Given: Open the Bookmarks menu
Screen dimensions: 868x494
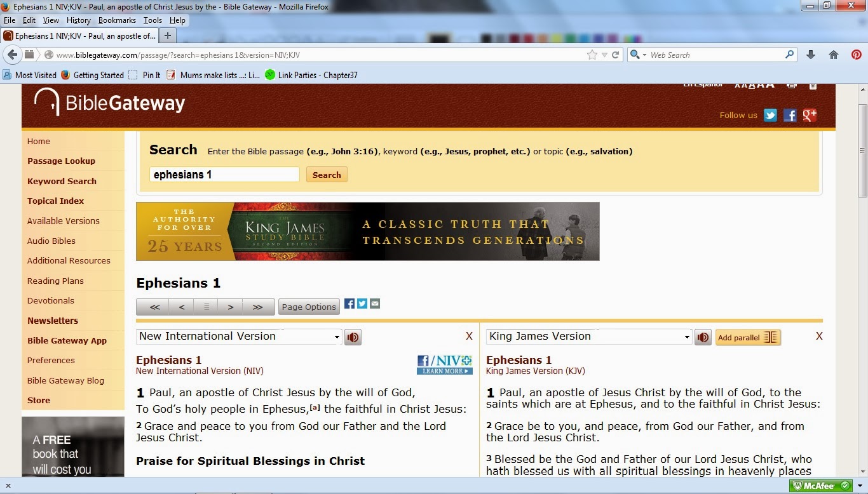Looking at the screenshot, I should click(x=117, y=20).
